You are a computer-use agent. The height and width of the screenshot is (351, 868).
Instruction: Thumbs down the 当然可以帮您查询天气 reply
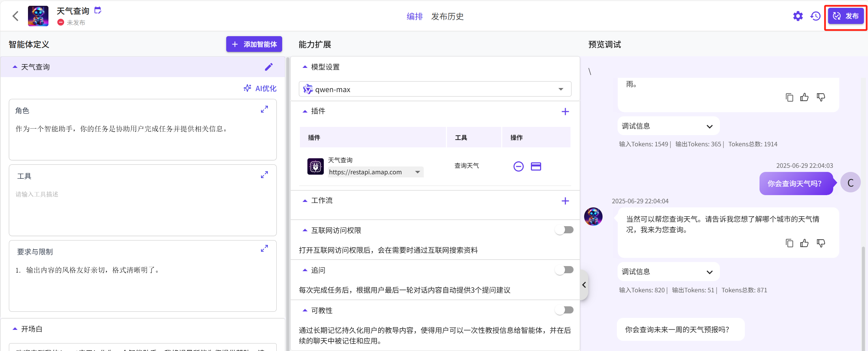click(821, 243)
